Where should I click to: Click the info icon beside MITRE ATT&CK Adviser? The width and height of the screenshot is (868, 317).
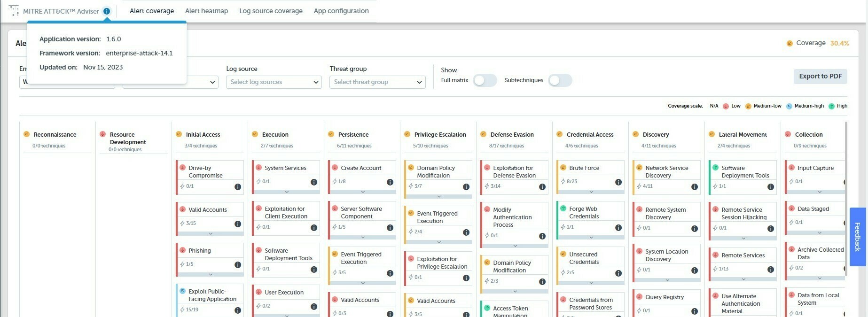(107, 11)
